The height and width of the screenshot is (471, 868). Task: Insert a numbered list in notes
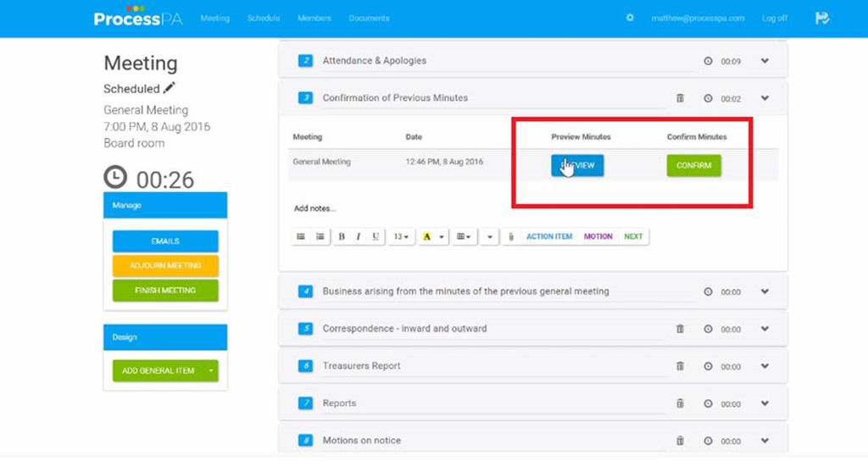[x=320, y=237]
